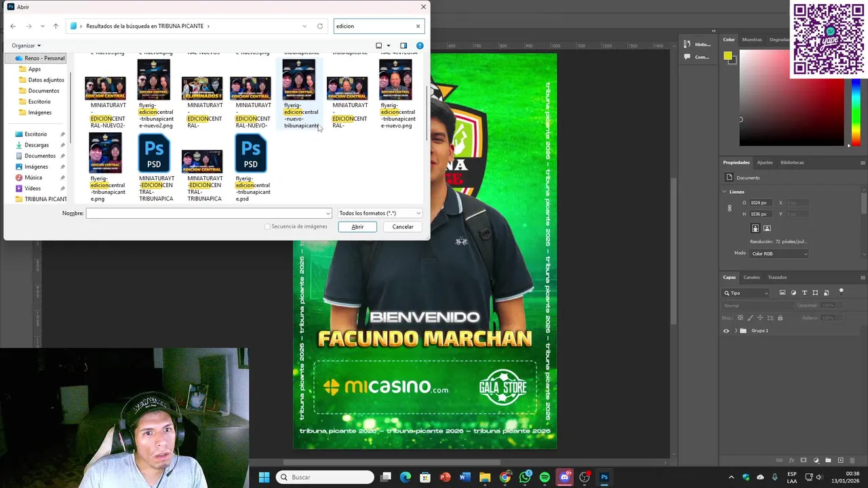The image size is (868, 488).
Task: Open the Comentarios panel icon
Action: [688, 57]
